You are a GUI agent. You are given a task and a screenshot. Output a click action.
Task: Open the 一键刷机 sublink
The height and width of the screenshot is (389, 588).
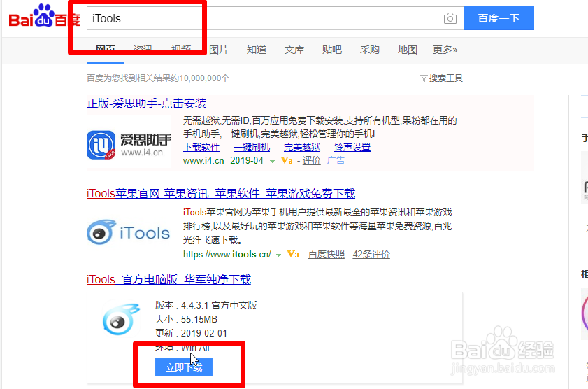[x=252, y=147]
